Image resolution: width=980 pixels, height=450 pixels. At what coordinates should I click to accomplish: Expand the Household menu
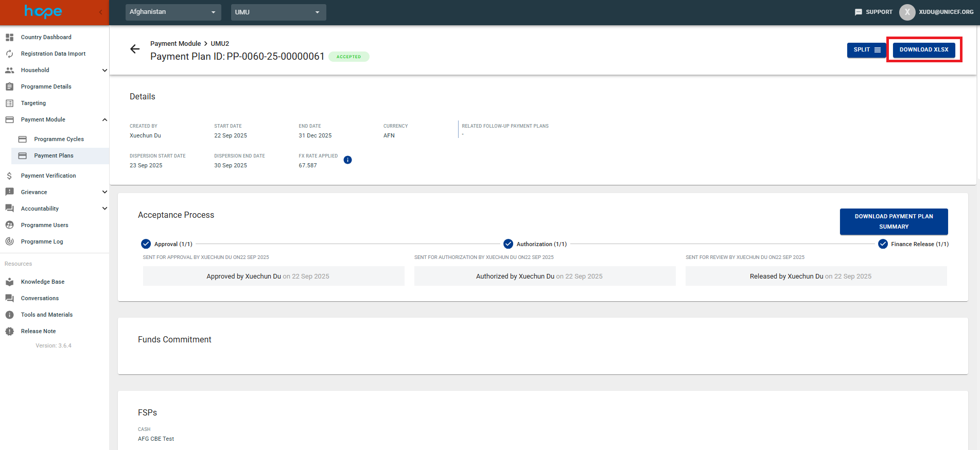104,70
